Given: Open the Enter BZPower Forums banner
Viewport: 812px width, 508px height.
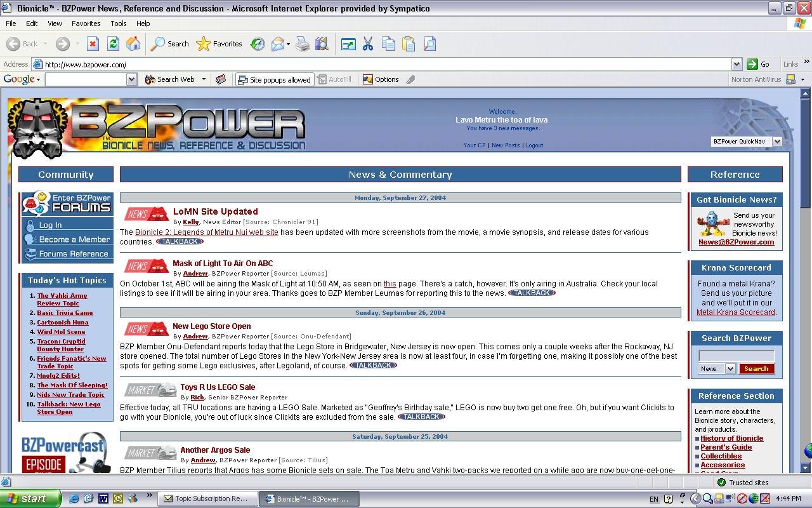Looking at the screenshot, I should point(67,203).
